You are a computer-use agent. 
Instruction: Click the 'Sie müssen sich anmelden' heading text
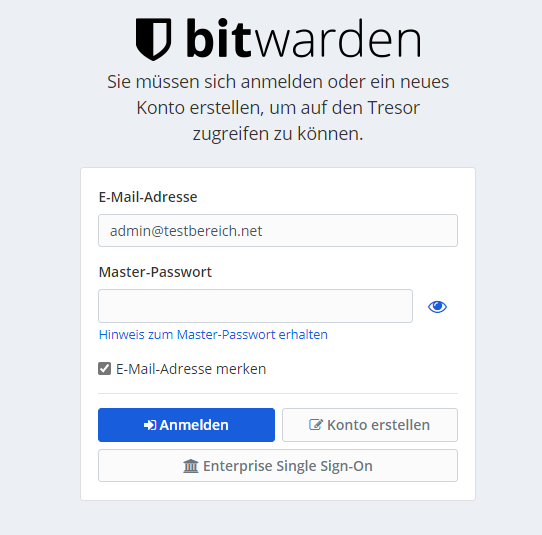(278, 107)
